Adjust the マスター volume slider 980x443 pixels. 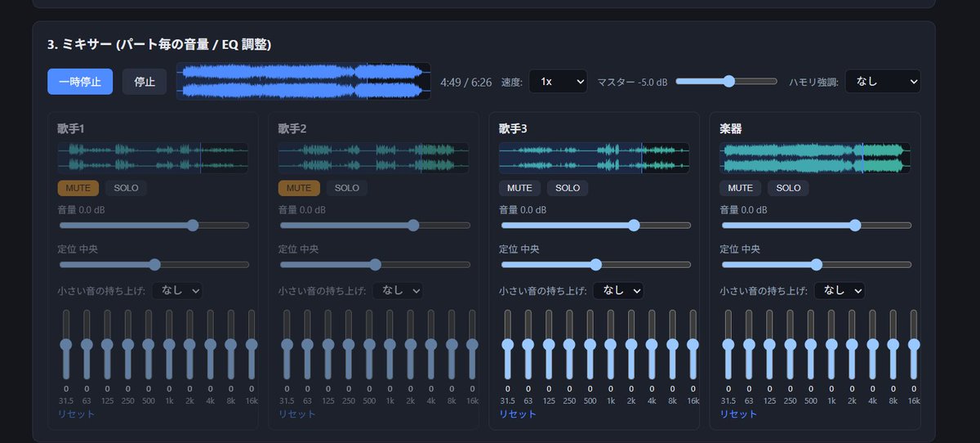click(x=726, y=81)
